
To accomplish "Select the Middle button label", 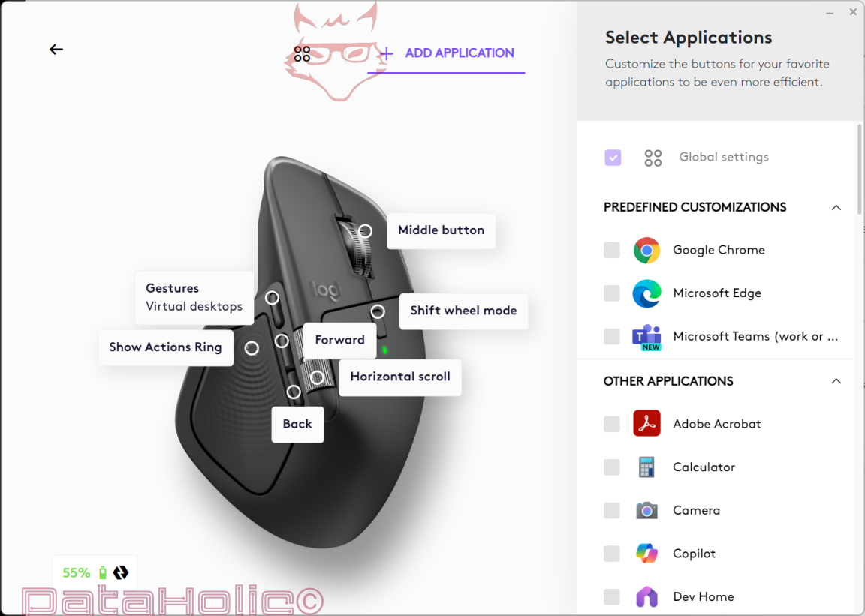I will [442, 230].
